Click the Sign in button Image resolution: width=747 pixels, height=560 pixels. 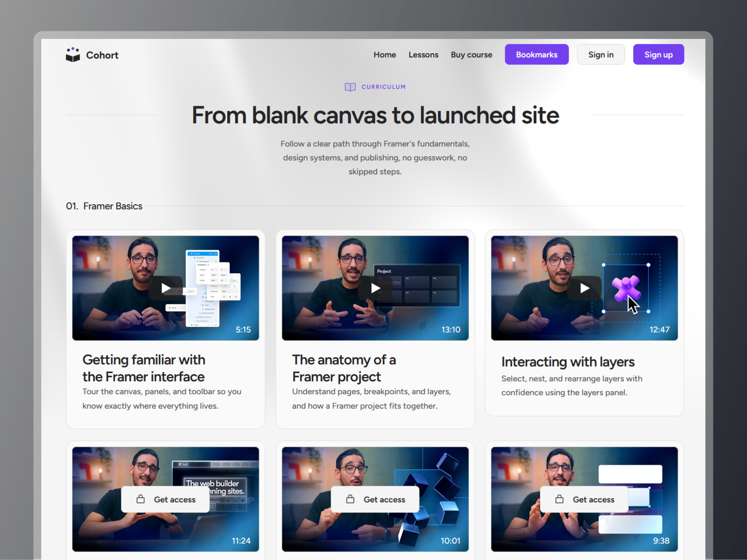[x=601, y=54]
